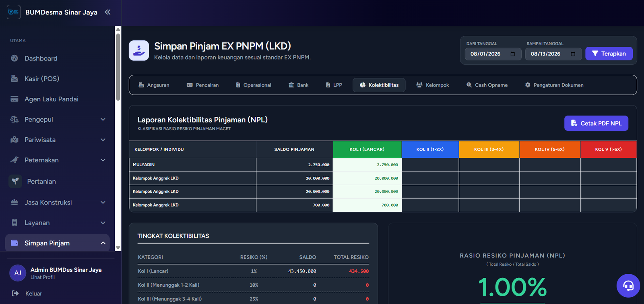Image resolution: width=644 pixels, height=304 pixels.
Task: Open the Bank tab
Action: [x=298, y=85]
